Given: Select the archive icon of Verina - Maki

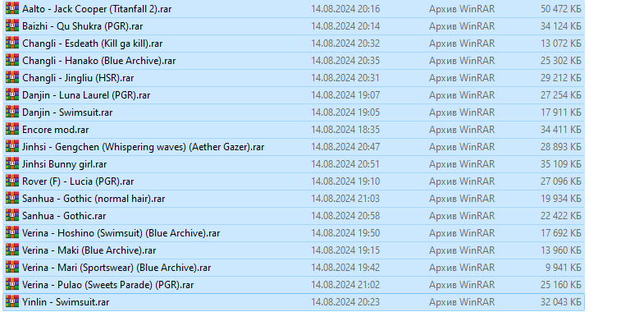Looking at the screenshot, I should [12, 250].
